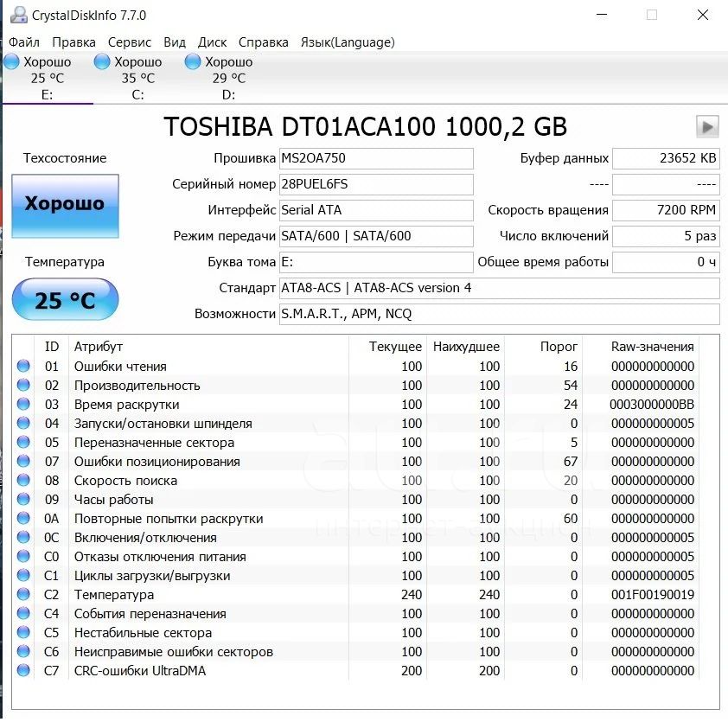Click the status icon for attribute 0A
The height and width of the screenshot is (722, 728).
(x=23, y=518)
